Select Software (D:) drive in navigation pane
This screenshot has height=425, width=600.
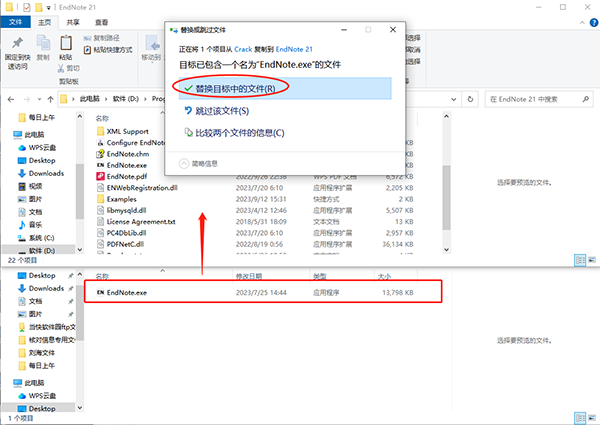click(x=37, y=251)
